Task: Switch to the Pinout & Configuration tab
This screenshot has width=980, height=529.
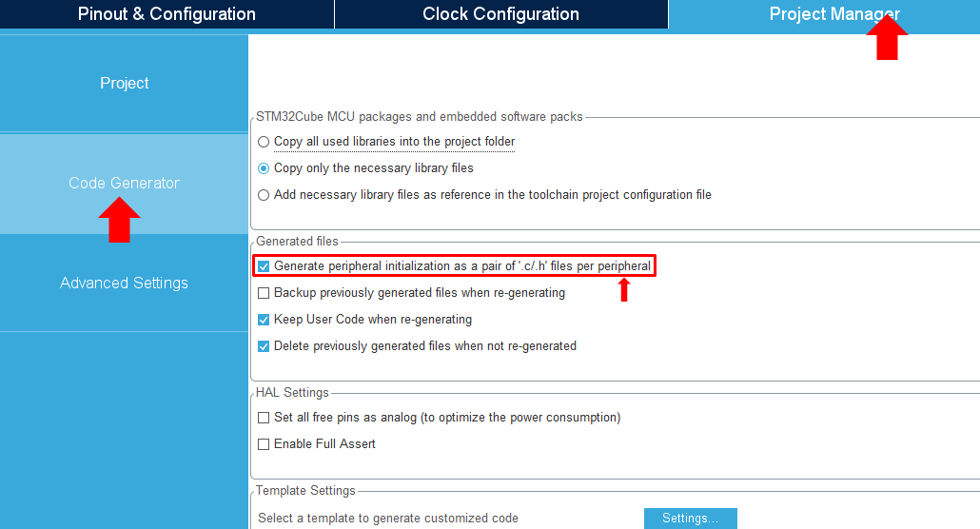Action: click(167, 14)
